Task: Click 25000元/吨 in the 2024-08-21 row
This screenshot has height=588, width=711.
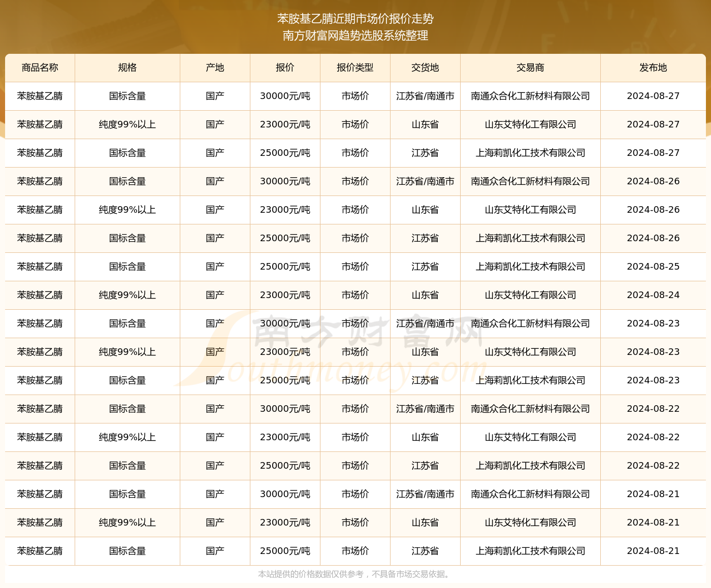Action: (285, 551)
